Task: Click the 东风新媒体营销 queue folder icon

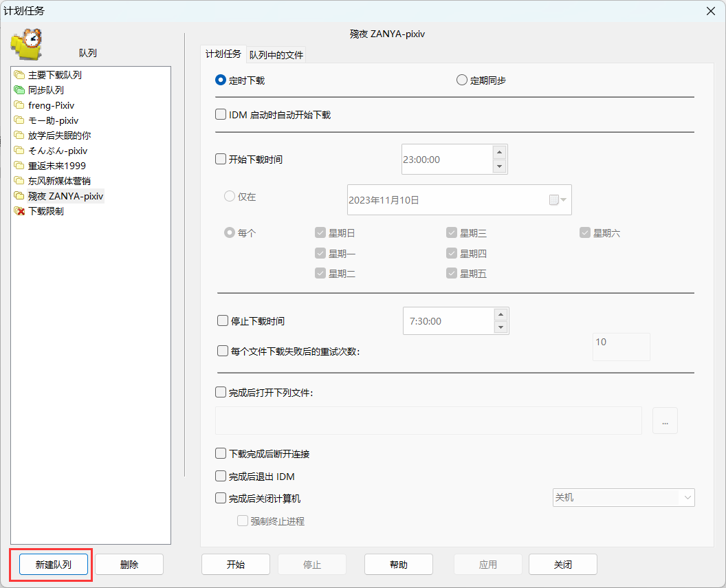Action: pyautogui.click(x=19, y=181)
